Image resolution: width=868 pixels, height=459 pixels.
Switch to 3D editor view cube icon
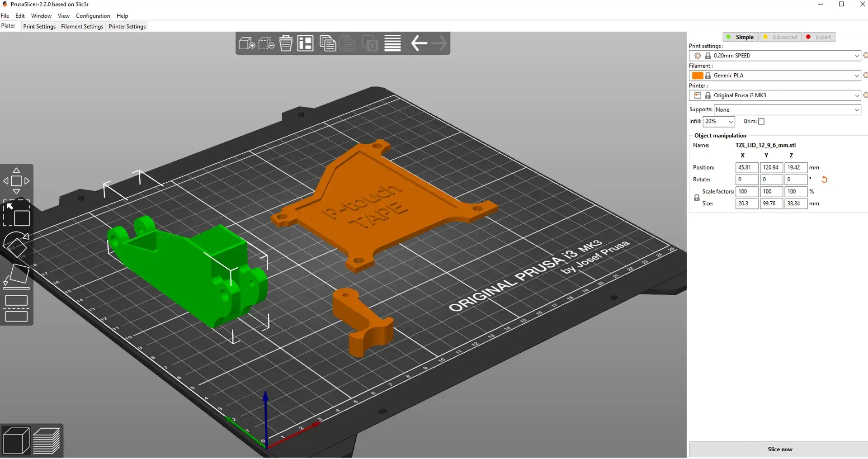click(16, 440)
